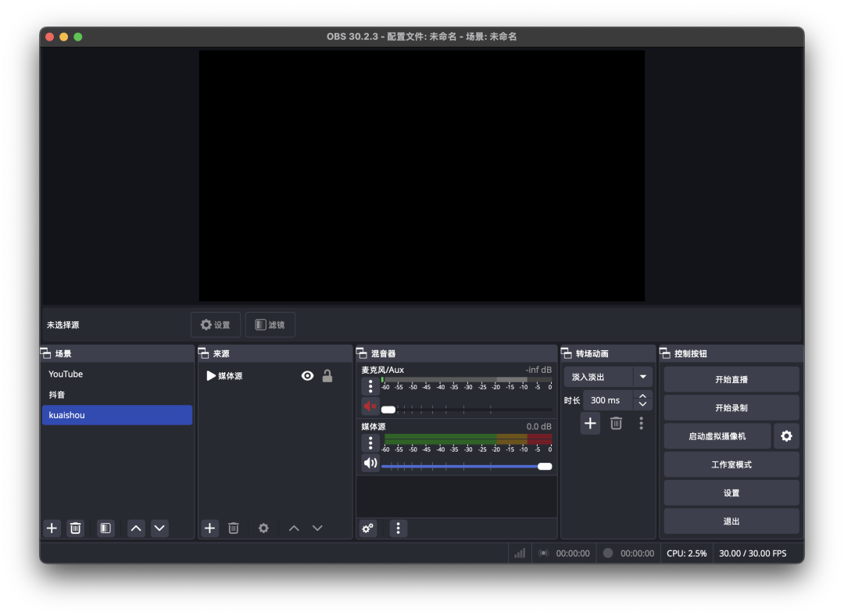
Task: Select the 抖音 scene
Action: tap(116, 395)
